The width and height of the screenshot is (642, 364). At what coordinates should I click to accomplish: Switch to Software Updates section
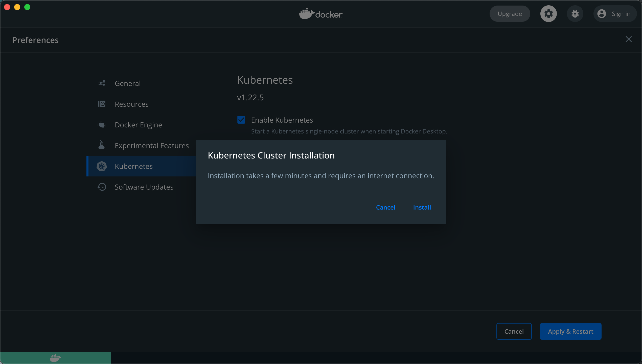point(144,187)
